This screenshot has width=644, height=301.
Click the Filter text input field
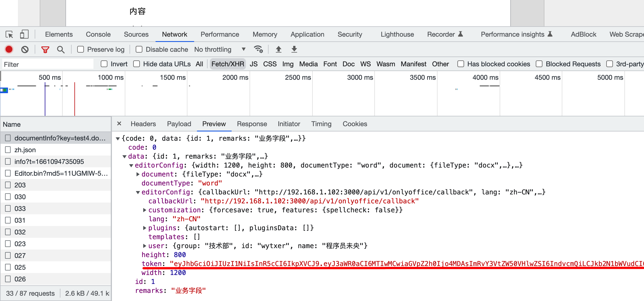48,64
